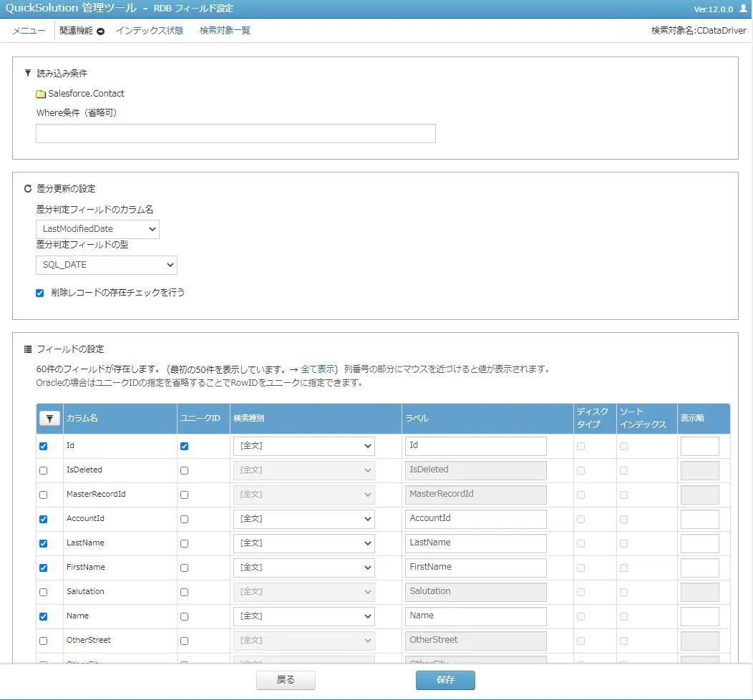The image size is (753, 700).
Task: Click the Salesforce.Contact folder icon
Action: click(x=41, y=94)
